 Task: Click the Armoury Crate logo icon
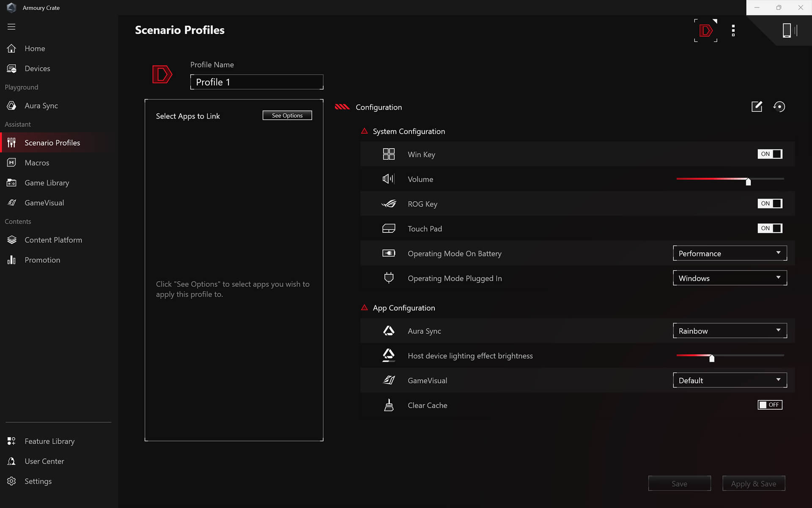click(x=11, y=8)
